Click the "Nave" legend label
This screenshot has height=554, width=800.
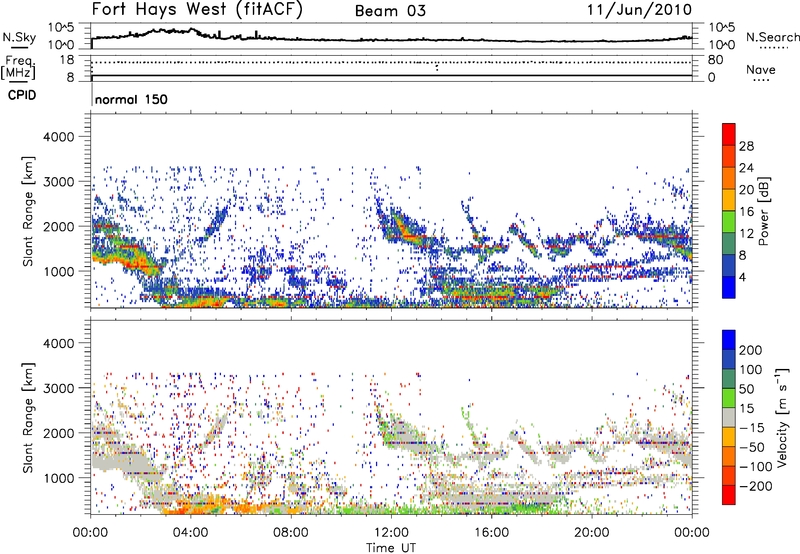coord(760,69)
